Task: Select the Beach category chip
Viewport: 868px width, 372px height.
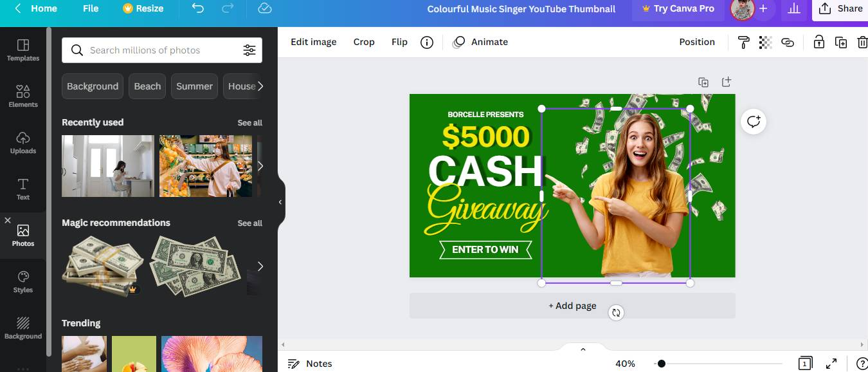Action: [147, 86]
